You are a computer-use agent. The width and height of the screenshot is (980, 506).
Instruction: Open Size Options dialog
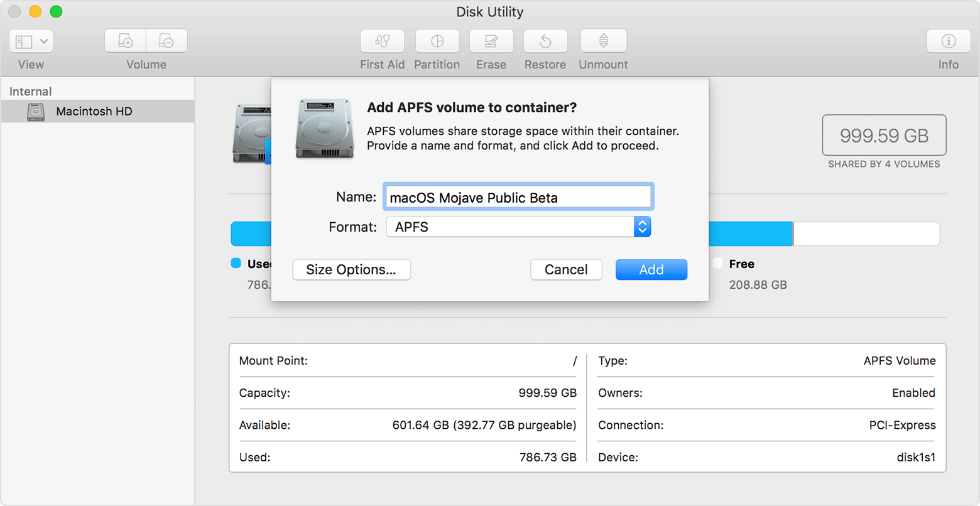click(x=351, y=269)
